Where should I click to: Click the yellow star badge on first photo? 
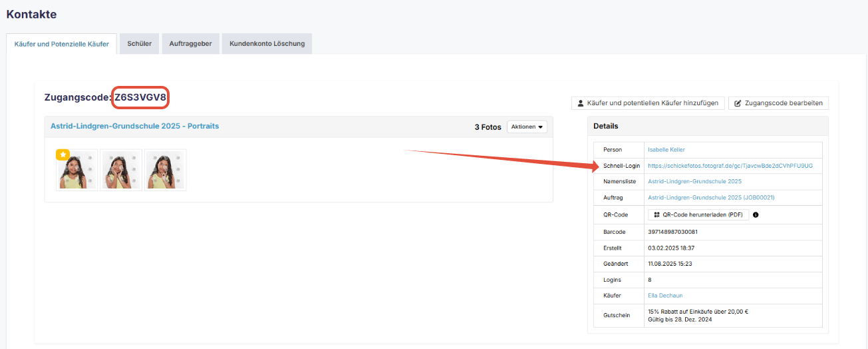point(63,154)
